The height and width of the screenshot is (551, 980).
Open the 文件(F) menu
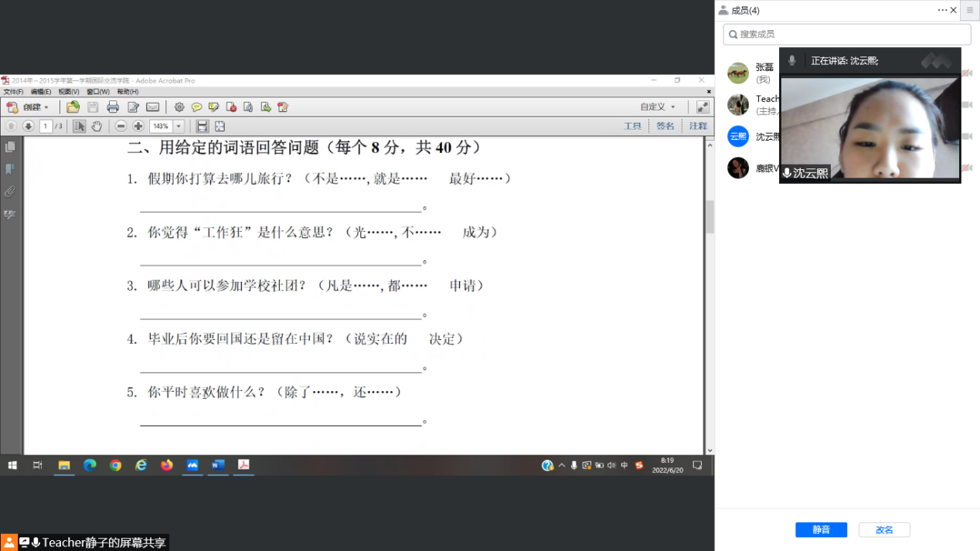tap(13, 92)
